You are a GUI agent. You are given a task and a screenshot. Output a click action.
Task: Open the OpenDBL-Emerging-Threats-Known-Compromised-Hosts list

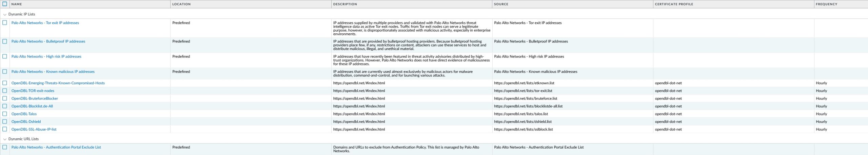click(x=58, y=83)
